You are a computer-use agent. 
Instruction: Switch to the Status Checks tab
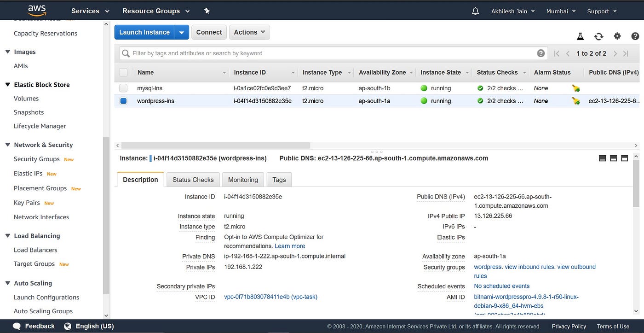pos(193,180)
